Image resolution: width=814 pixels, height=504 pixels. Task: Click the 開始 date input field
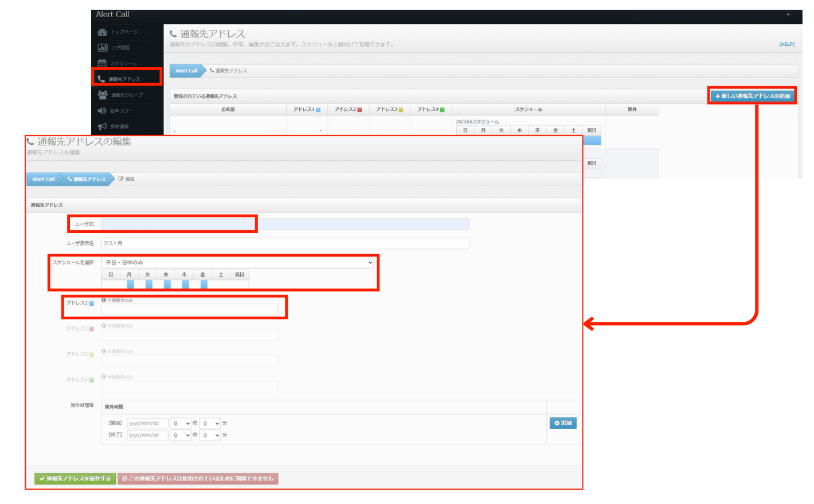point(147,423)
